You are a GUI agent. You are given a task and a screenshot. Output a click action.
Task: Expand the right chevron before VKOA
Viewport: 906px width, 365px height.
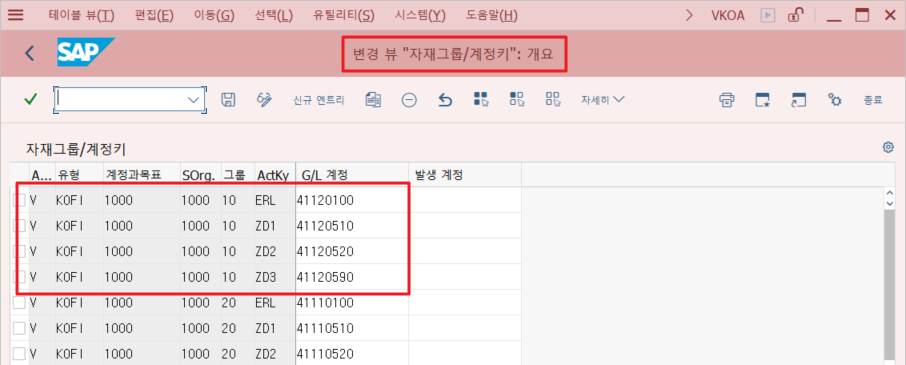point(689,15)
